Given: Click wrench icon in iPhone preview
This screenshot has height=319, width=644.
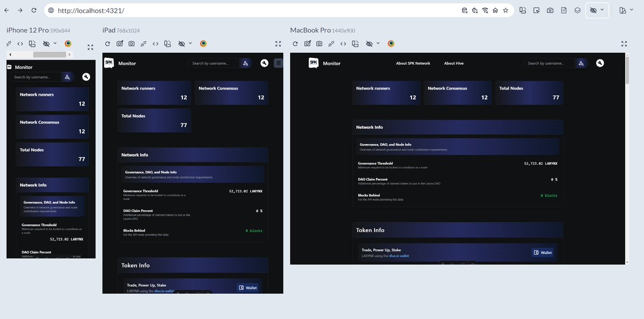Looking at the screenshot, I should 86,77.
